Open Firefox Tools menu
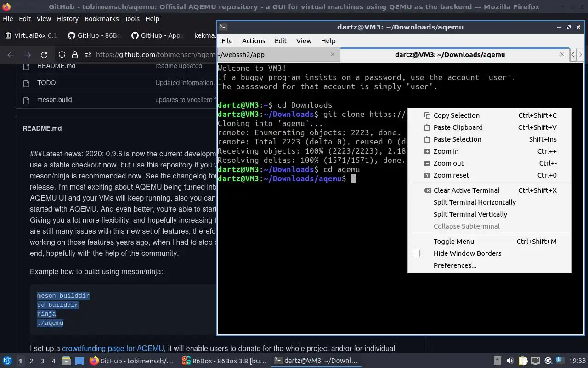The width and height of the screenshot is (588, 368). pyautogui.click(x=132, y=19)
